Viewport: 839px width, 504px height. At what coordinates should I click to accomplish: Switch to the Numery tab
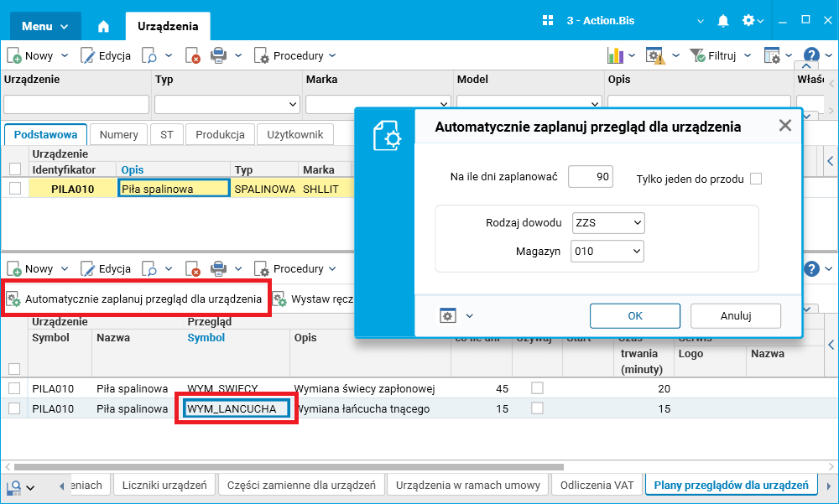click(119, 134)
